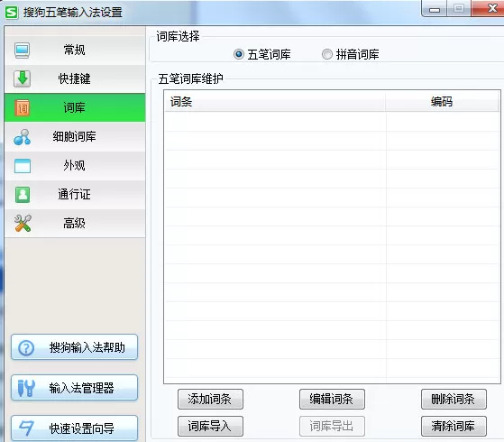Sort by the 词条 column header
Viewport: 504px width, 442px height.
(x=275, y=102)
